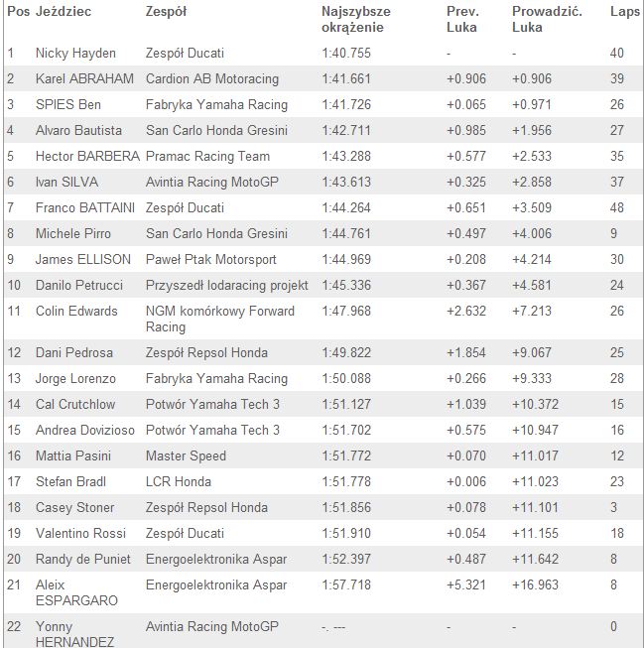
Task: Select NGM komórkowy Forward Racing team
Action: coord(220,319)
